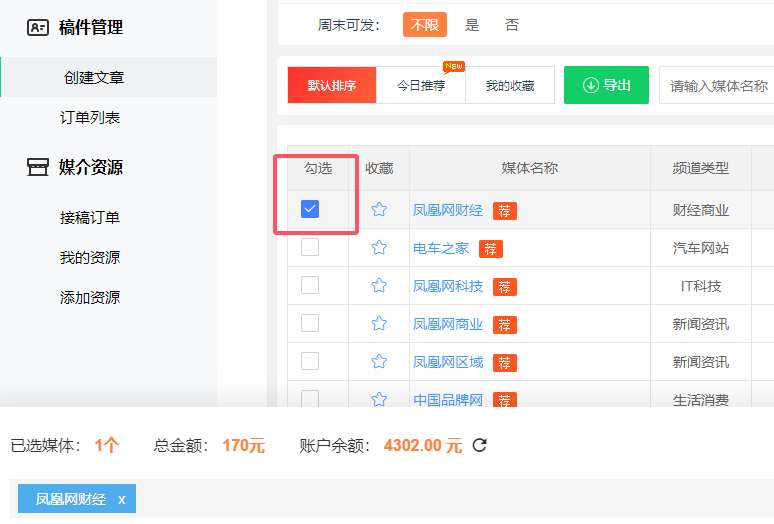Go to 订单列表 in the sidebar

(90, 117)
